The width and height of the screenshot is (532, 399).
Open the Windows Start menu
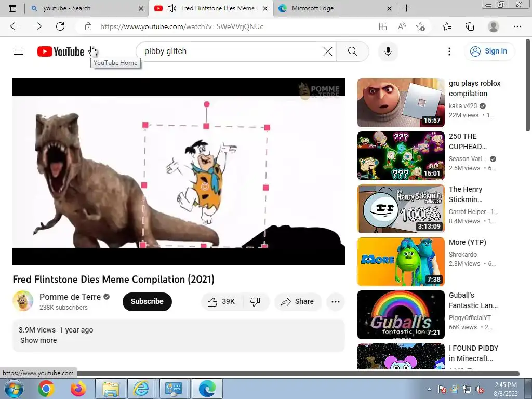[x=14, y=389]
